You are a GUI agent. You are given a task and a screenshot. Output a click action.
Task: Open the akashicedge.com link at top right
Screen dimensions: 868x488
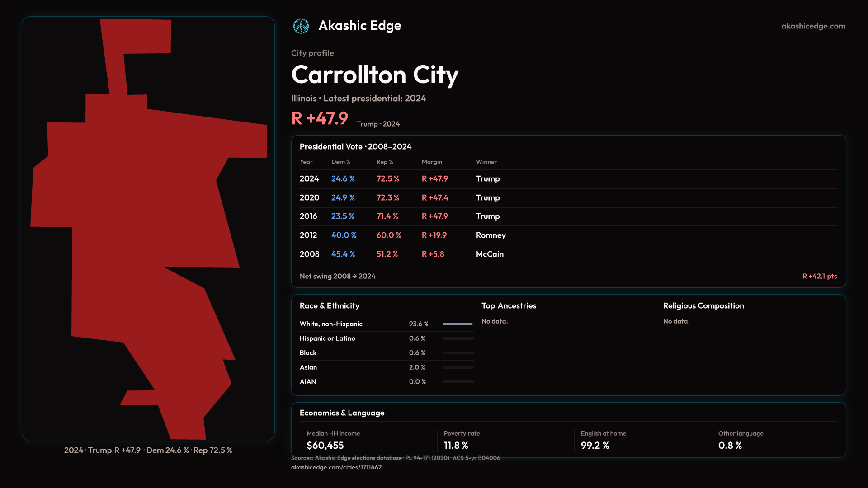(x=813, y=26)
